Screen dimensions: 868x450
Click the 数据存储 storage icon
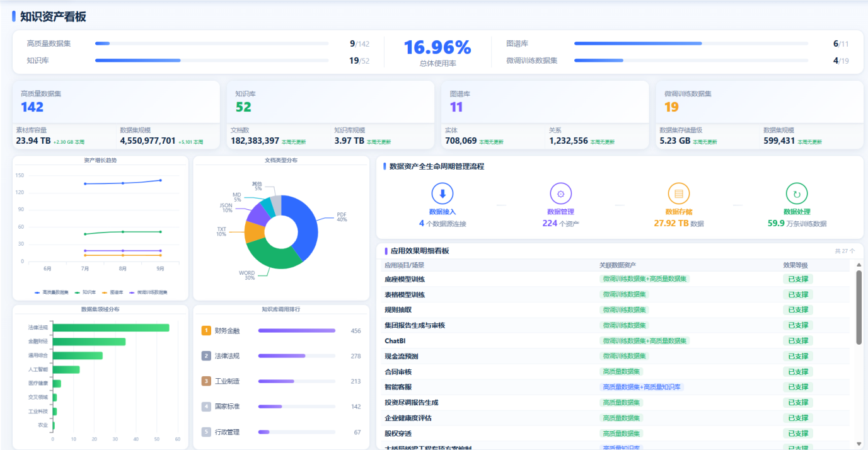[x=678, y=193]
